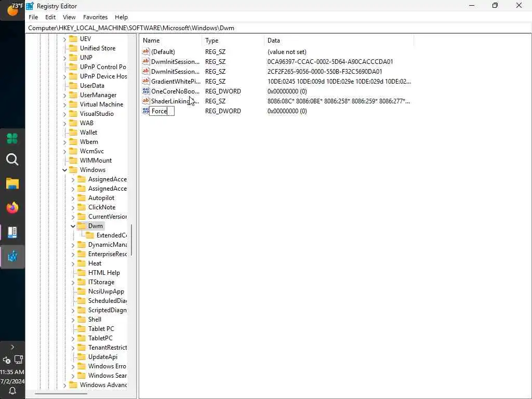Open the Edit menu
Screen dimensions: 532x399
50,17
